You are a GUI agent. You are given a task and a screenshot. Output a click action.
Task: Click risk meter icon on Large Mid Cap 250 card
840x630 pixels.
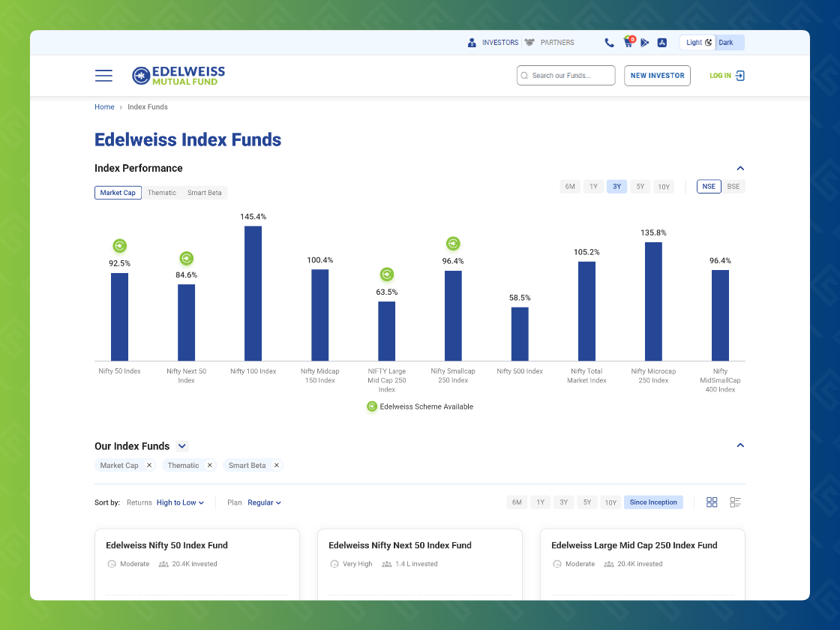[557, 564]
